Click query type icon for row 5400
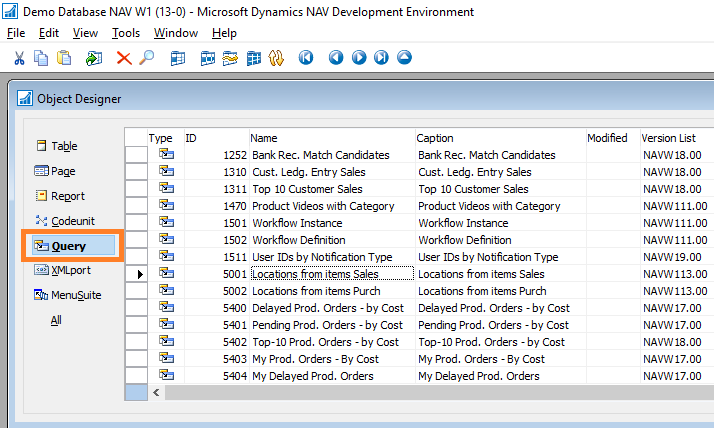This screenshot has height=428, width=714. (166, 307)
